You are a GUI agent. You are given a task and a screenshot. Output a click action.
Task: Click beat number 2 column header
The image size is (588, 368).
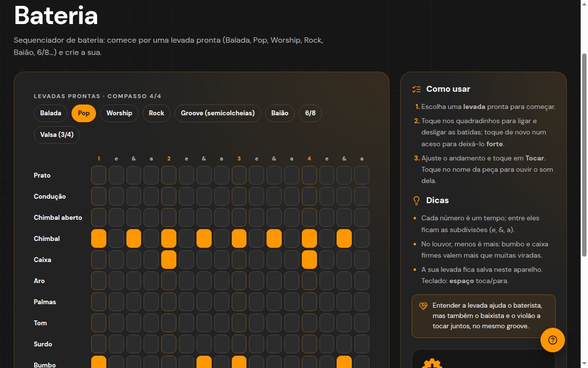click(169, 158)
